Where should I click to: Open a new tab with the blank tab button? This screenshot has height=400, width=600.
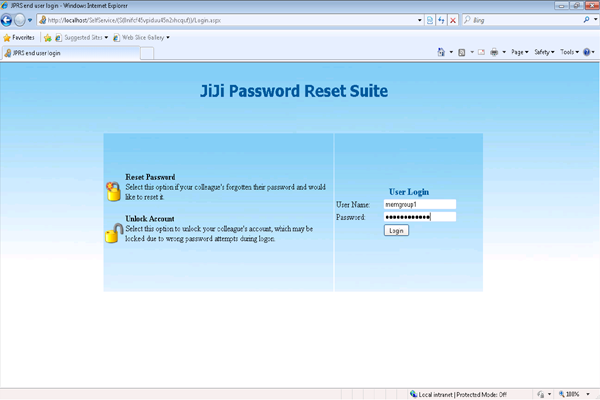[x=147, y=53]
